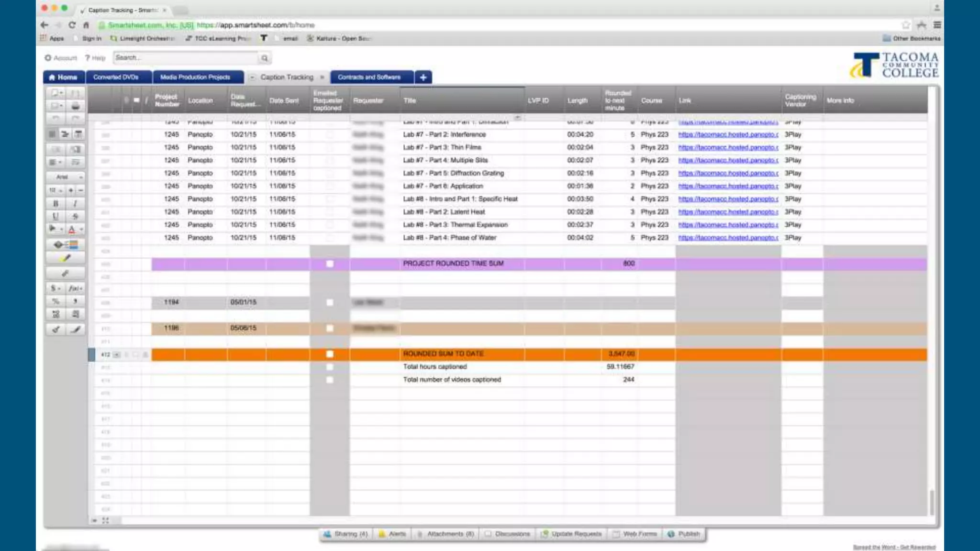
Task: Click the Account link
Action: (61, 58)
